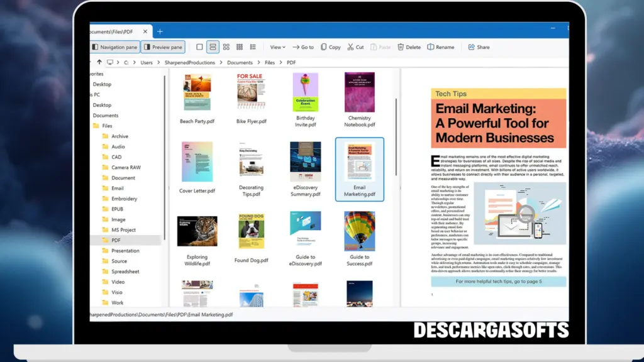Switch to details view layout
This screenshot has height=362, width=644.
[x=213, y=47]
